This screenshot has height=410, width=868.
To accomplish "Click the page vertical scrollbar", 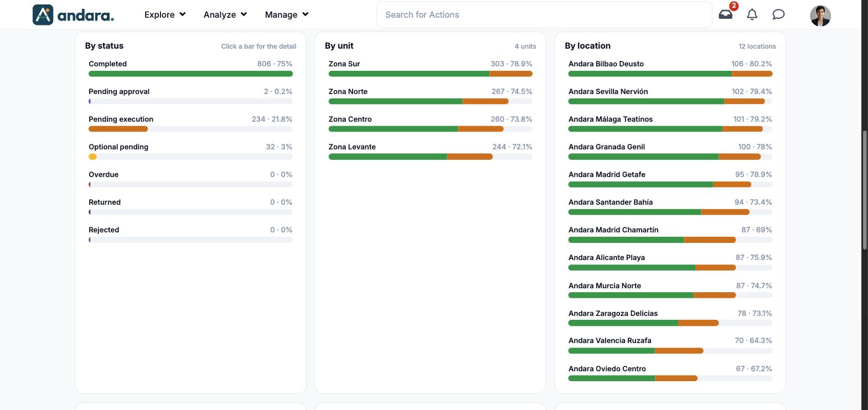I will coord(865,190).
